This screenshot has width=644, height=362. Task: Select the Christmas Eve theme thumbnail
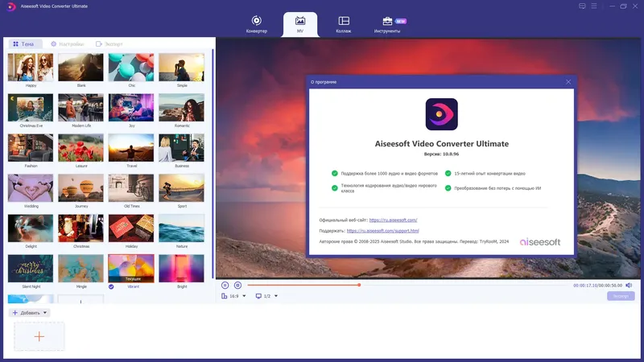click(31, 108)
